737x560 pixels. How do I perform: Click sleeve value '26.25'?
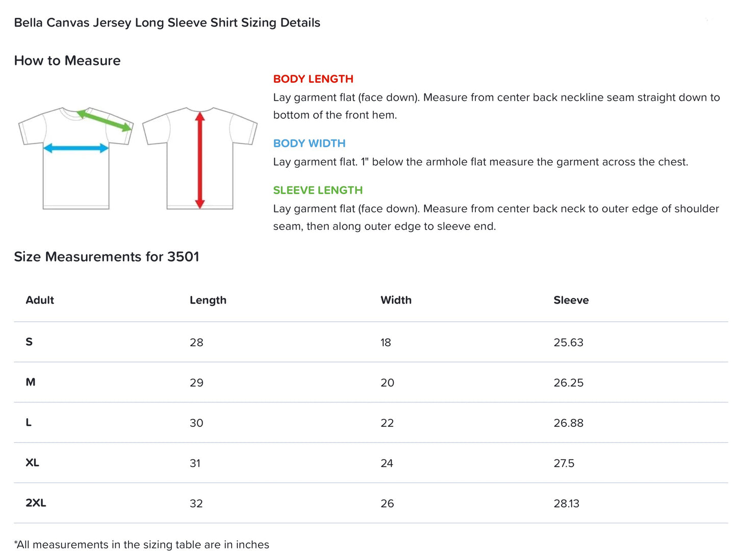569,383
